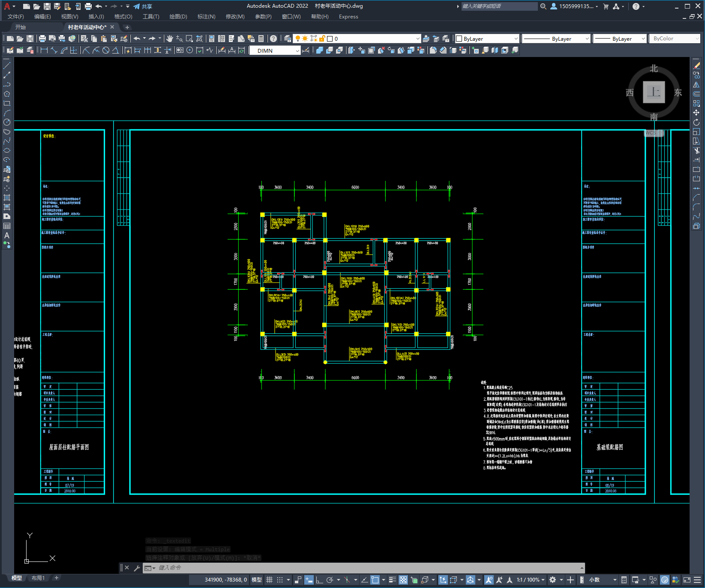Click the 1505999135 user account button
705x588 pixels.
click(574, 6)
